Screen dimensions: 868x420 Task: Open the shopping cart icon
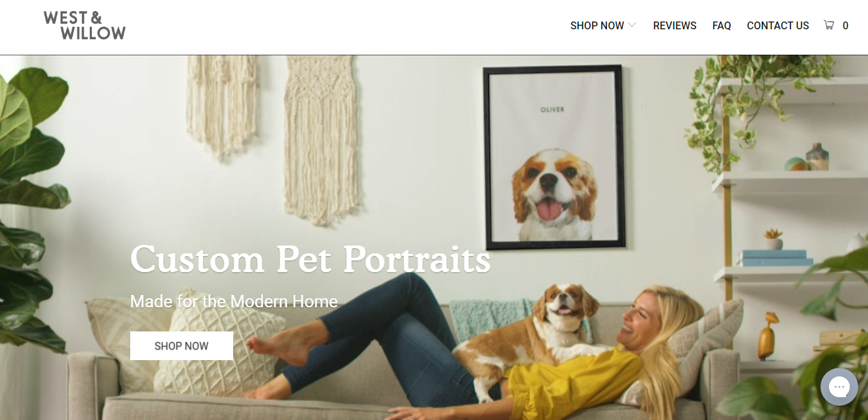829,25
